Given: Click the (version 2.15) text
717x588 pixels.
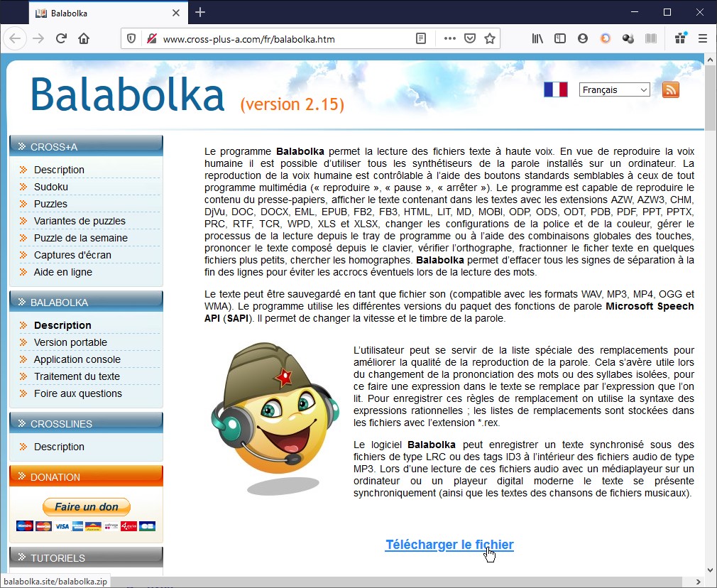Looking at the screenshot, I should 292,104.
